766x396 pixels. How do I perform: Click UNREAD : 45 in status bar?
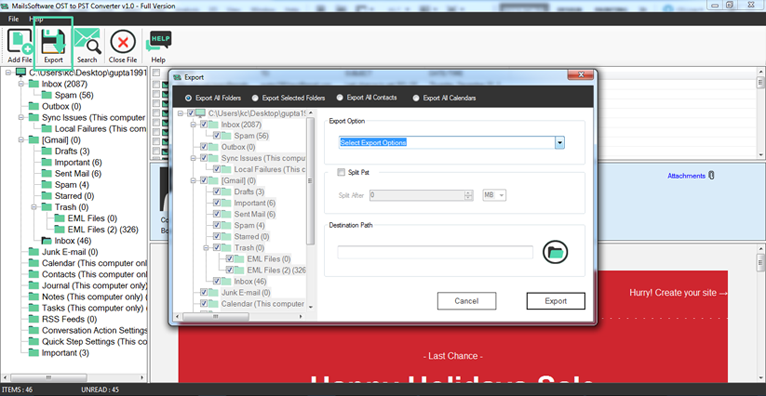point(100,390)
